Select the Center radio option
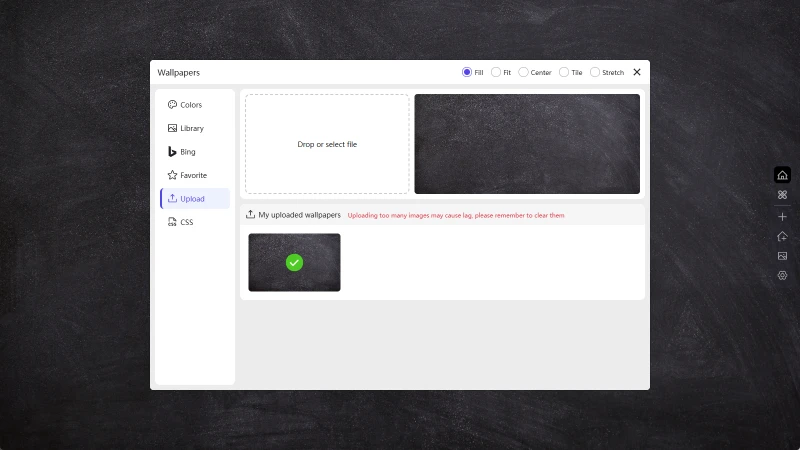800x450 pixels. point(535,72)
